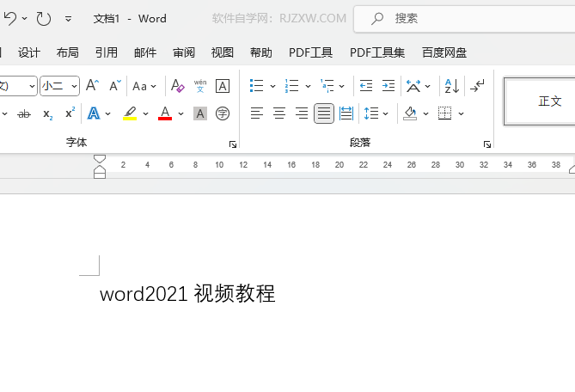Toggle show paragraph marks

[x=478, y=86]
